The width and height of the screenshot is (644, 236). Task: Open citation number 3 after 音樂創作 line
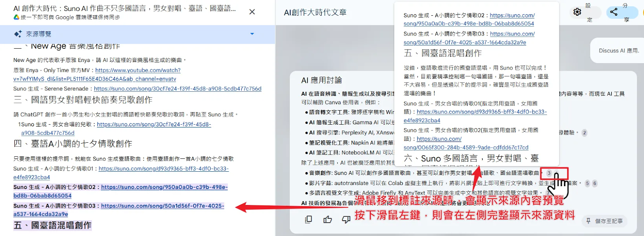pos(549,173)
